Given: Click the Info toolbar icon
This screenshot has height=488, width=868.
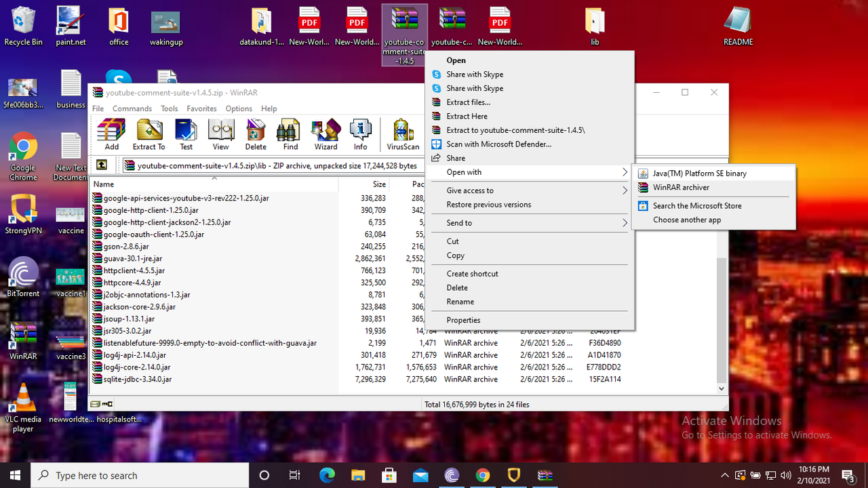Looking at the screenshot, I should pyautogui.click(x=361, y=135).
